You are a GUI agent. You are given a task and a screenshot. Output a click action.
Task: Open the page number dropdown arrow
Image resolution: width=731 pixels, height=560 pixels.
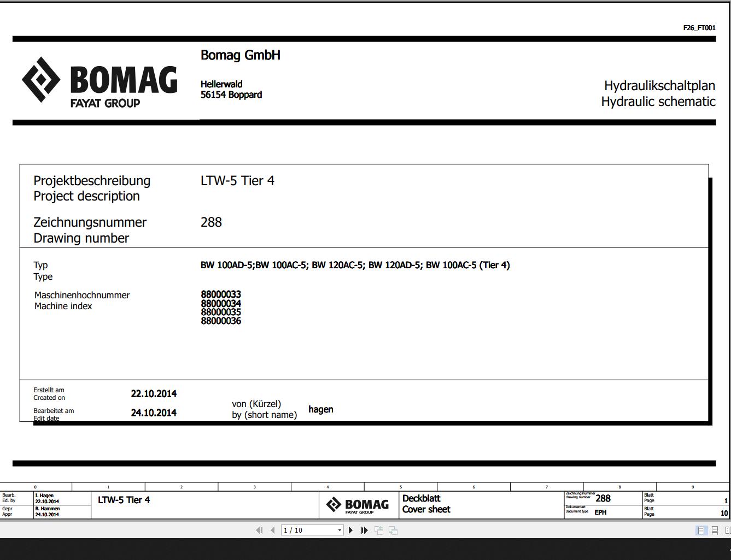pyautogui.click(x=340, y=530)
